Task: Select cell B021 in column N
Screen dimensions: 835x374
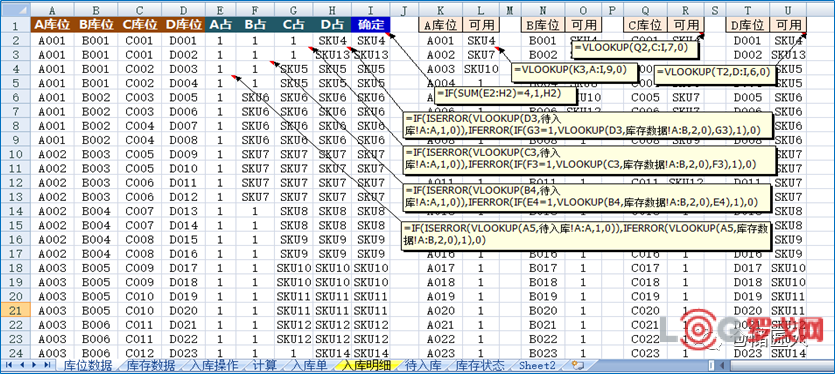Action: coord(543,324)
